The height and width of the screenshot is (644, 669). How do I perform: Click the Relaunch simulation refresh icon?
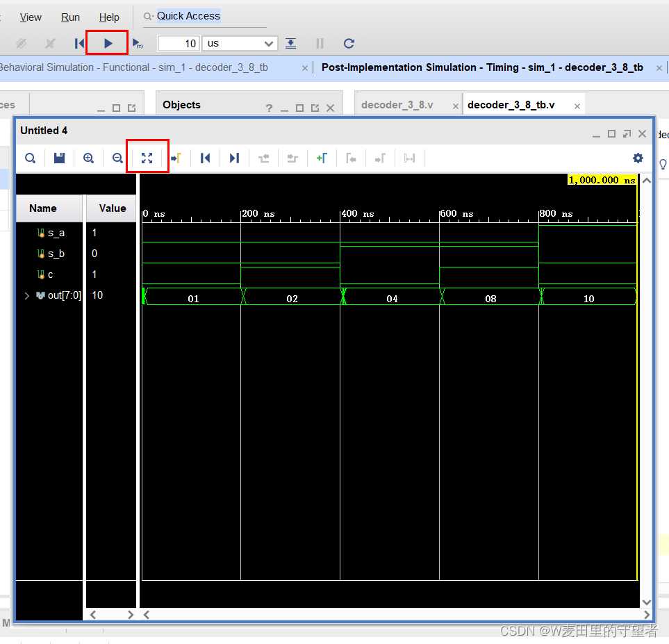coord(349,43)
